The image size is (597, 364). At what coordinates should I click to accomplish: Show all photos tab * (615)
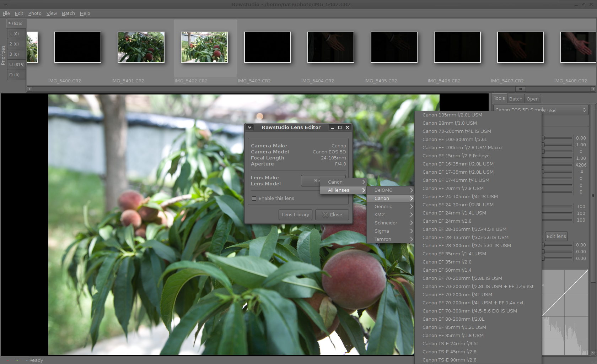click(16, 23)
